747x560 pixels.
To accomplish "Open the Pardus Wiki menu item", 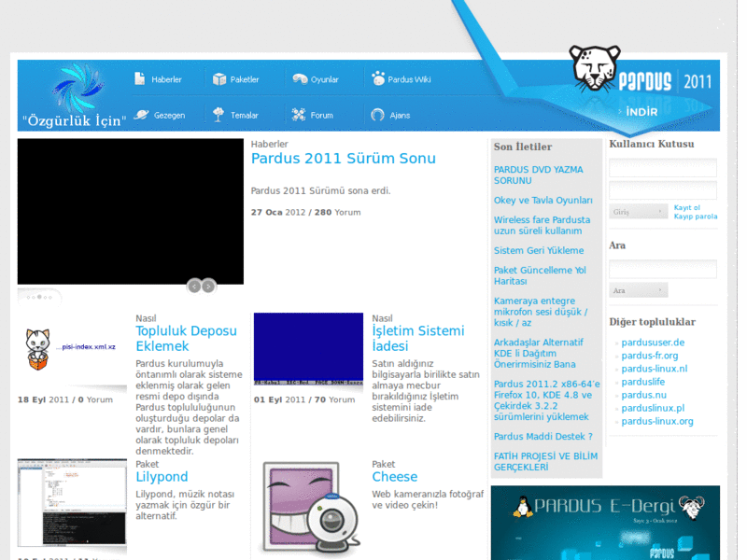I will tap(409, 79).
